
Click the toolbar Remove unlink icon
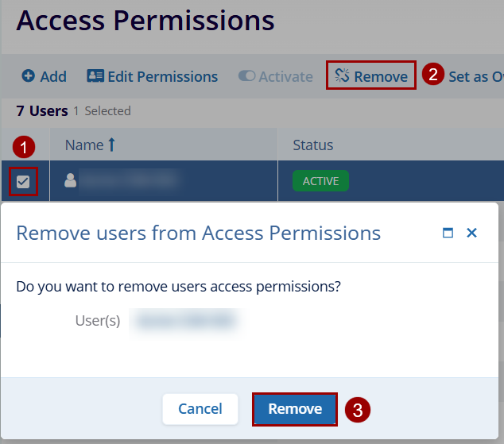pyautogui.click(x=343, y=76)
